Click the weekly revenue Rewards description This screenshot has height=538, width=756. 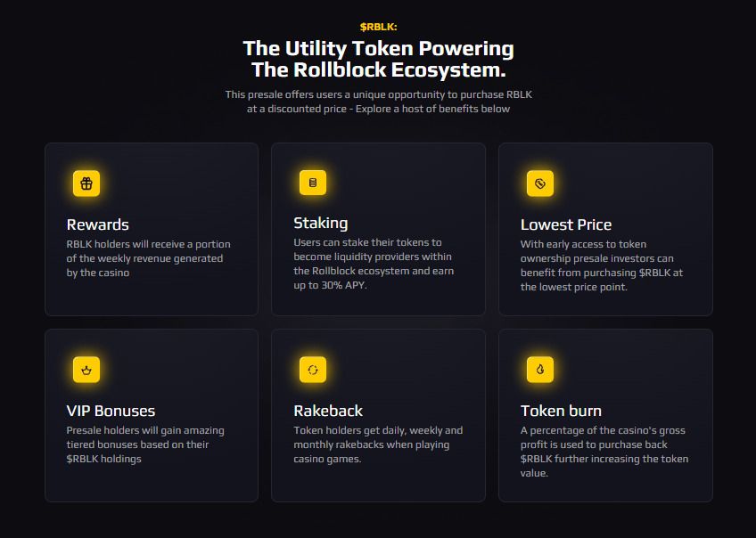click(x=149, y=258)
